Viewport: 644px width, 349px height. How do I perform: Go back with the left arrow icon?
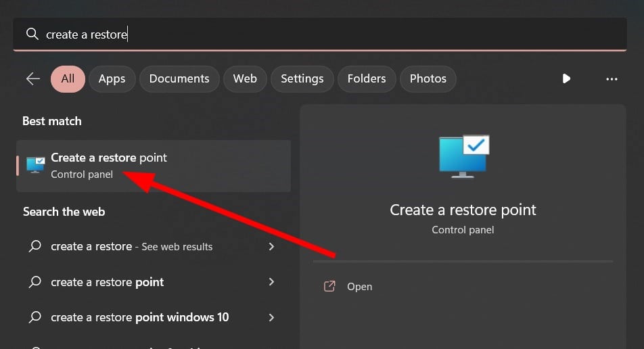point(33,78)
